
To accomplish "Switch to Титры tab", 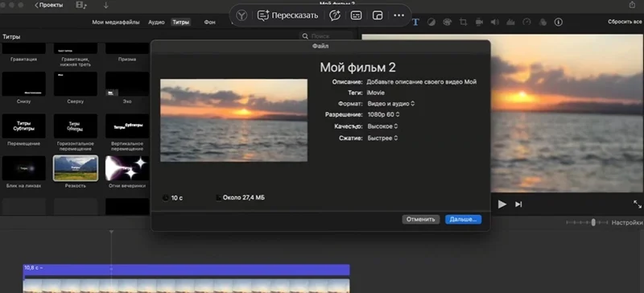I will point(180,23).
